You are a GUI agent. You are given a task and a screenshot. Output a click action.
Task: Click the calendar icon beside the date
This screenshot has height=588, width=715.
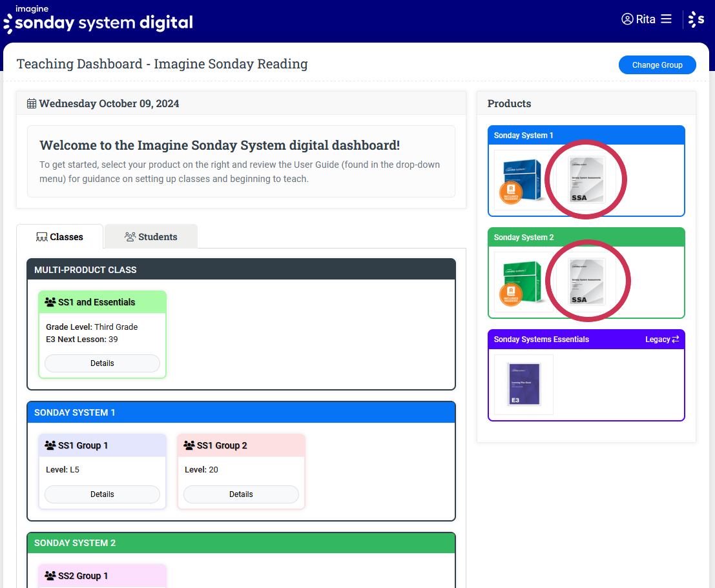coord(32,103)
